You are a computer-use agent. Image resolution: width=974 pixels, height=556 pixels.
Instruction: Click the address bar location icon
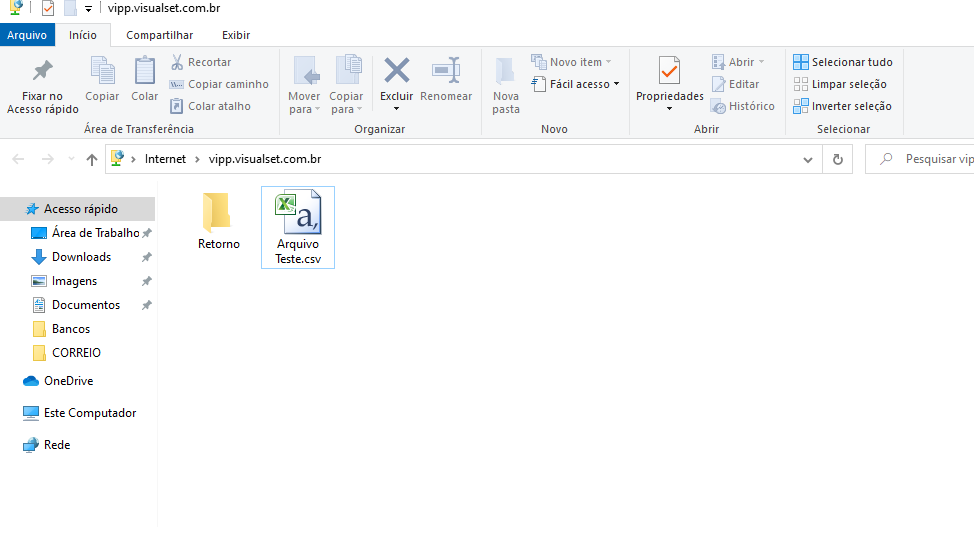(117, 158)
